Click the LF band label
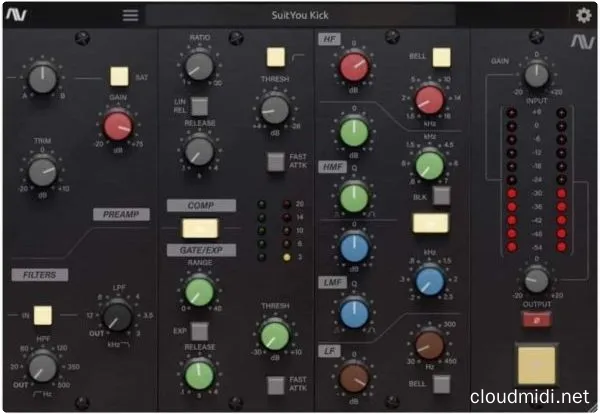 tap(329, 351)
